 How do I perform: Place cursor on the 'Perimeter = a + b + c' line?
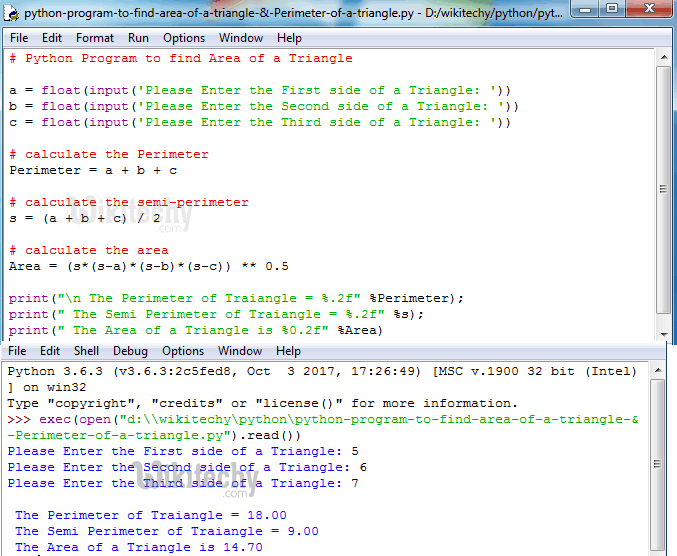coord(93,170)
